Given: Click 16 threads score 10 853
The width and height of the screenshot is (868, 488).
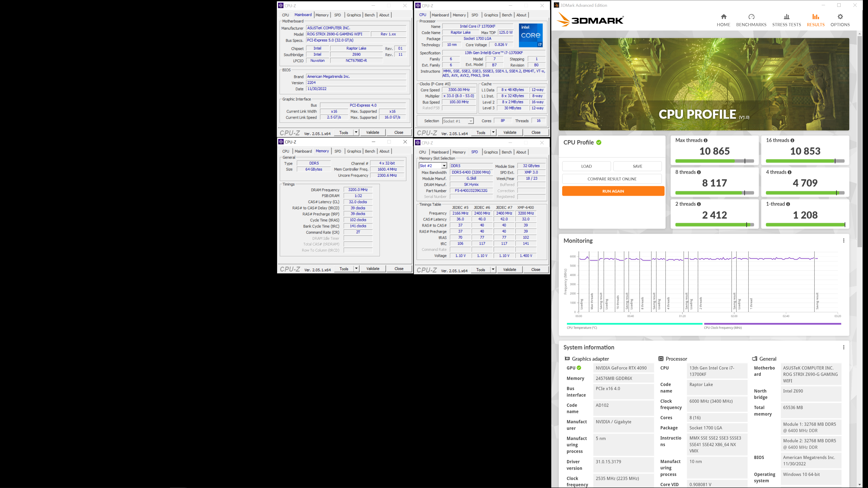Looking at the screenshot, I should tap(805, 151).
